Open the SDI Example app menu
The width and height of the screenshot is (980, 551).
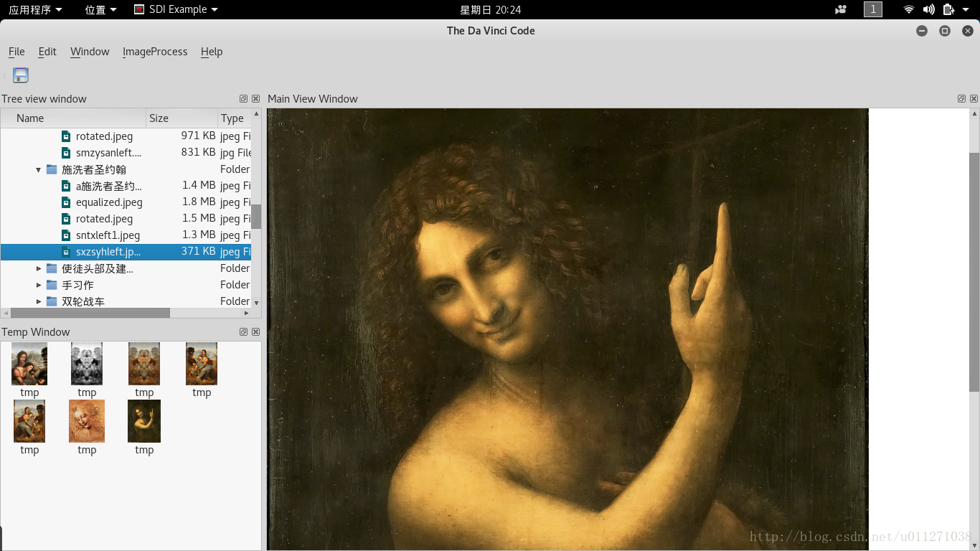[x=176, y=9]
